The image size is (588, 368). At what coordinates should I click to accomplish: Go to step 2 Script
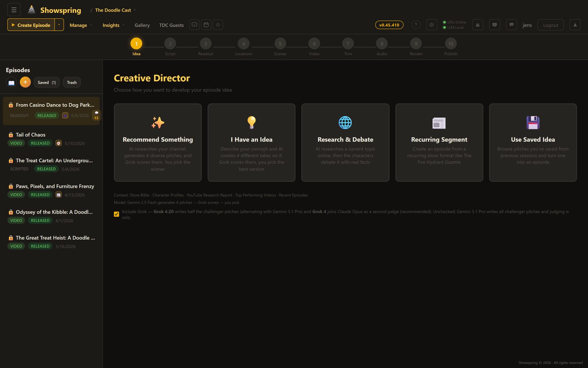170,47
